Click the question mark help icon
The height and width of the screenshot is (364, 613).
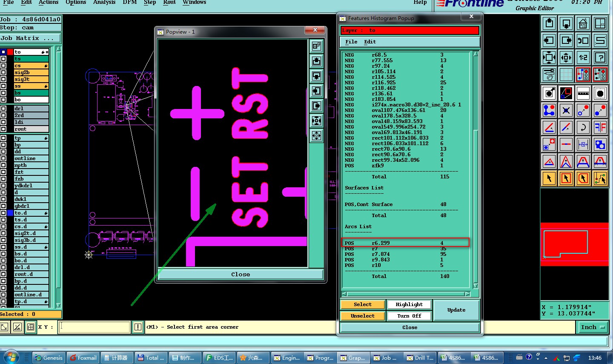(x=600, y=57)
